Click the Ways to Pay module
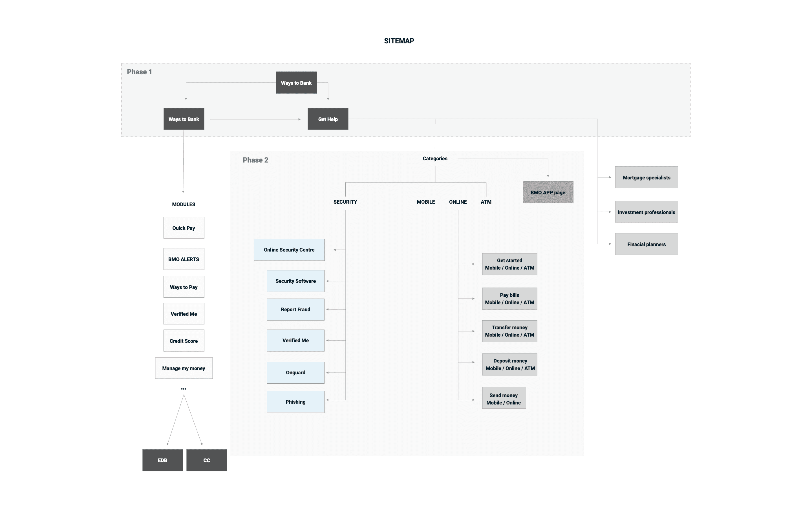 [x=184, y=287]
